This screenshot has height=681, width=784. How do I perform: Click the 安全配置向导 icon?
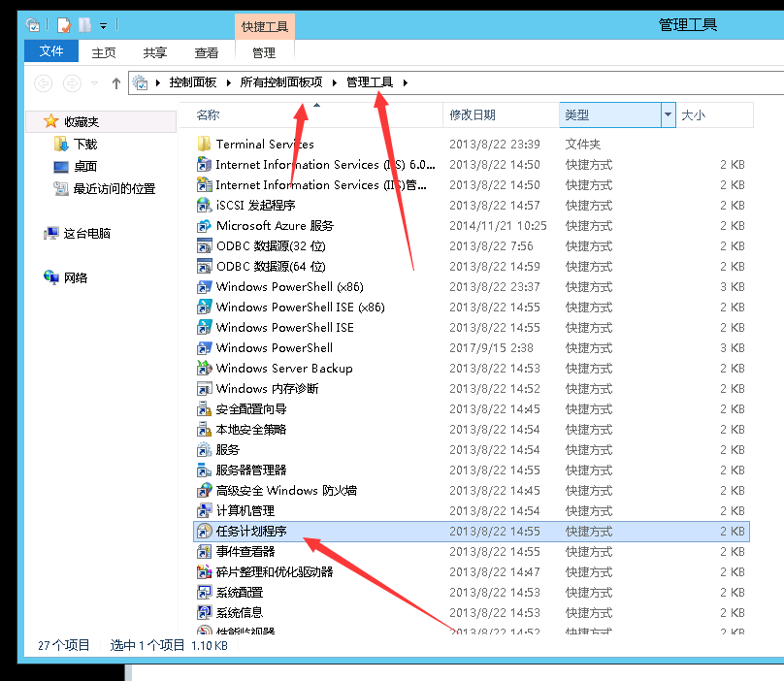(204, 409)
